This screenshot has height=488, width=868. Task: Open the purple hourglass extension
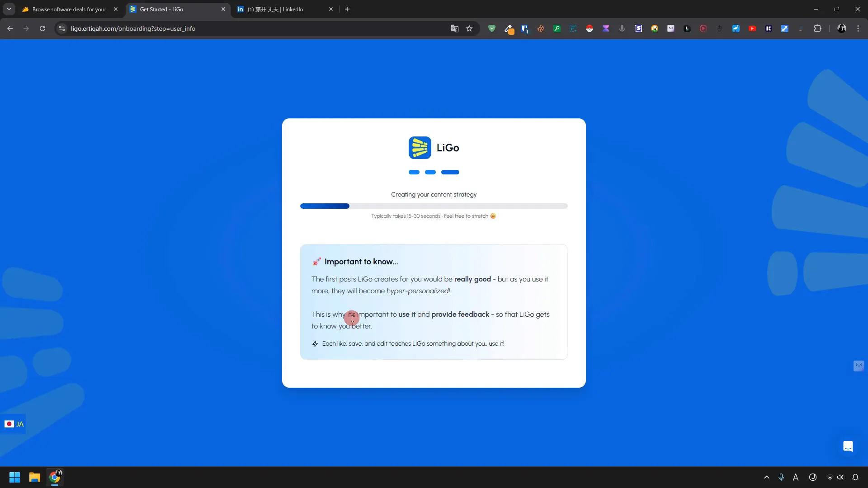coord(606,28)
